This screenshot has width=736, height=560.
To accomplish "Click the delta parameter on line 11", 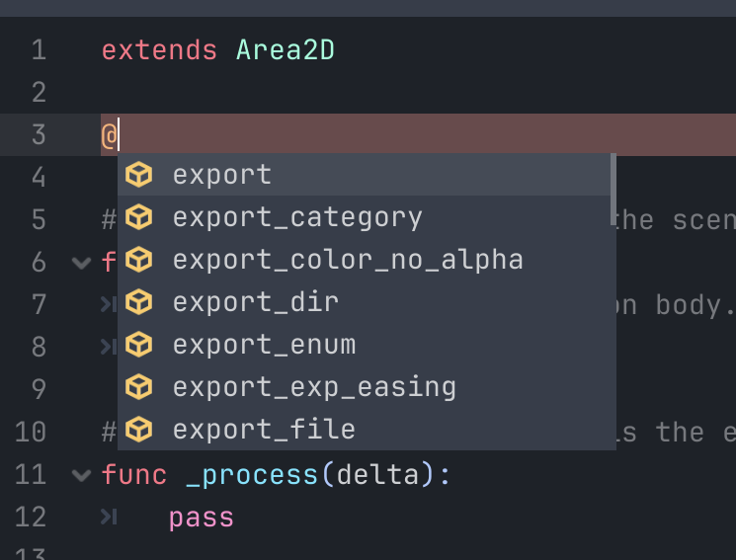I will click(378, 475).
